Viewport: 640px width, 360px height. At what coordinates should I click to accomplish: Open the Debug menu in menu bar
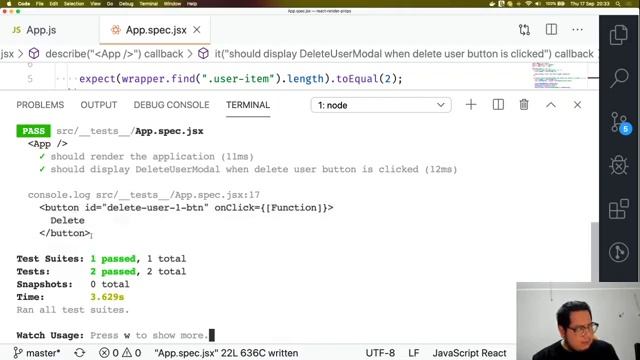point(126,4)
